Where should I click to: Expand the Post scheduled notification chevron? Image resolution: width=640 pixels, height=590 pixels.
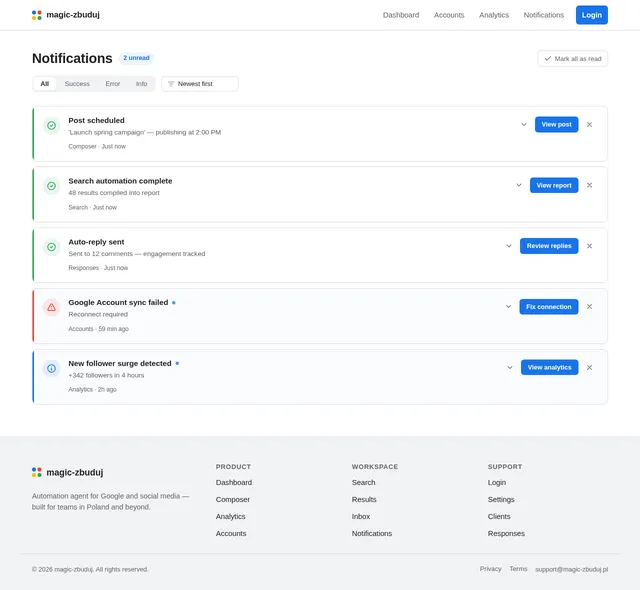coord(524,124)
